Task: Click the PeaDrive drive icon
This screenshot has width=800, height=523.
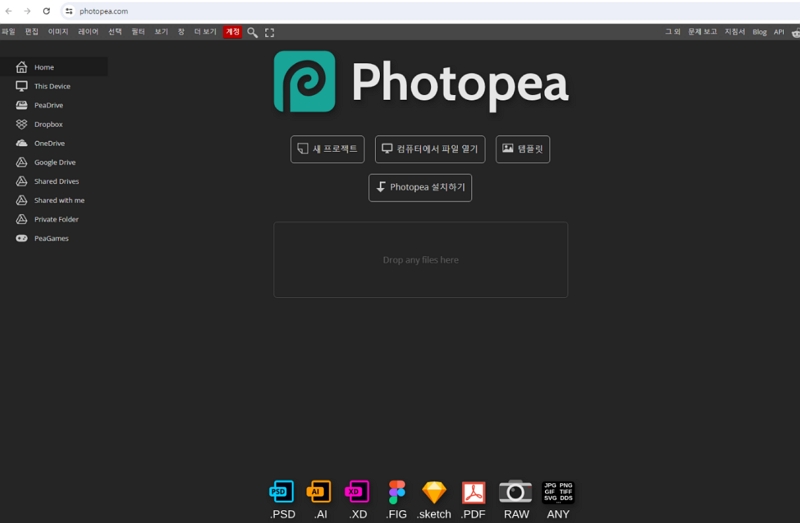Action: pyautogui.click(x=21, y=105)
